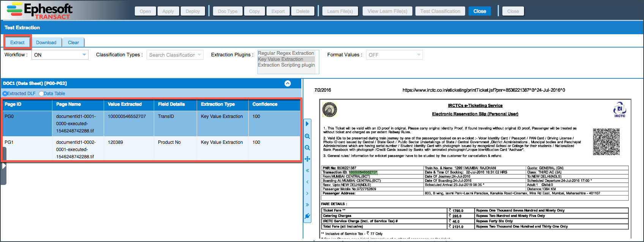
Task: Zoom out of the document image
Action: pyautogui.click(x=308, y=148)
